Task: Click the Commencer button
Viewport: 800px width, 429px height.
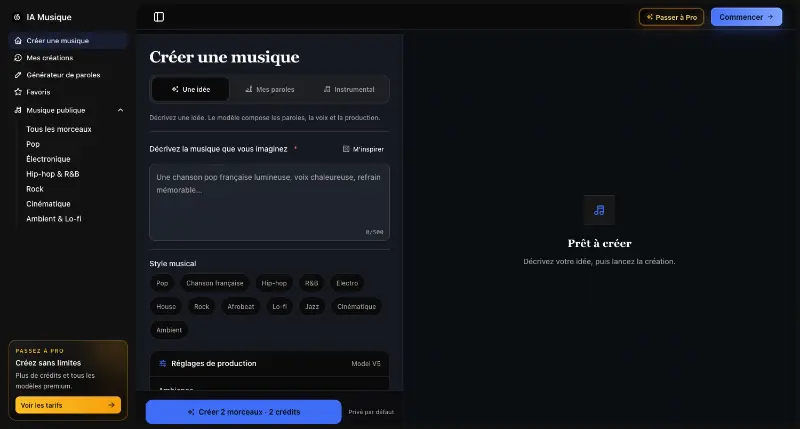Action: 746,17
